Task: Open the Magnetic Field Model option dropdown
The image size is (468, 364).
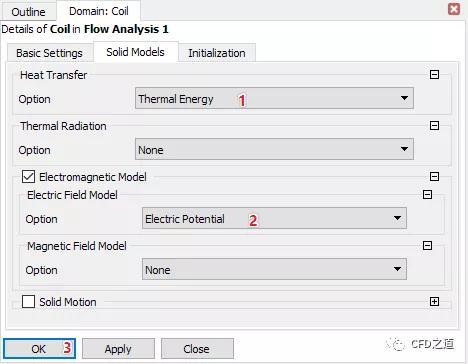Action: 274,269
